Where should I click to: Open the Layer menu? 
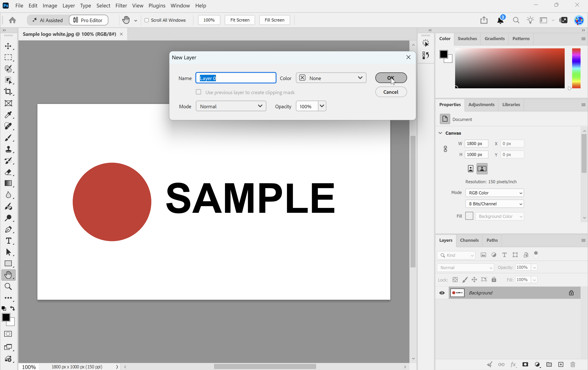pyautogui.click(x=69, y=5)
